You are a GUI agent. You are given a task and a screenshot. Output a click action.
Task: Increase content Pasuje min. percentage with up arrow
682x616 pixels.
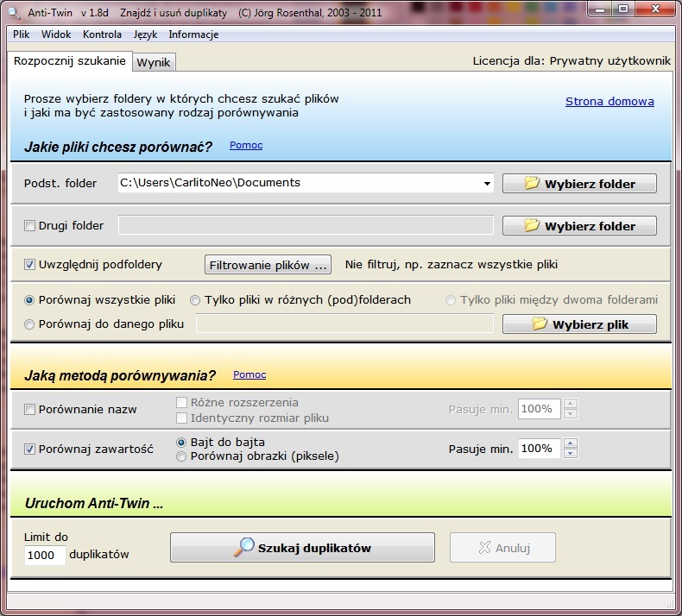click(x=571, y=443)
